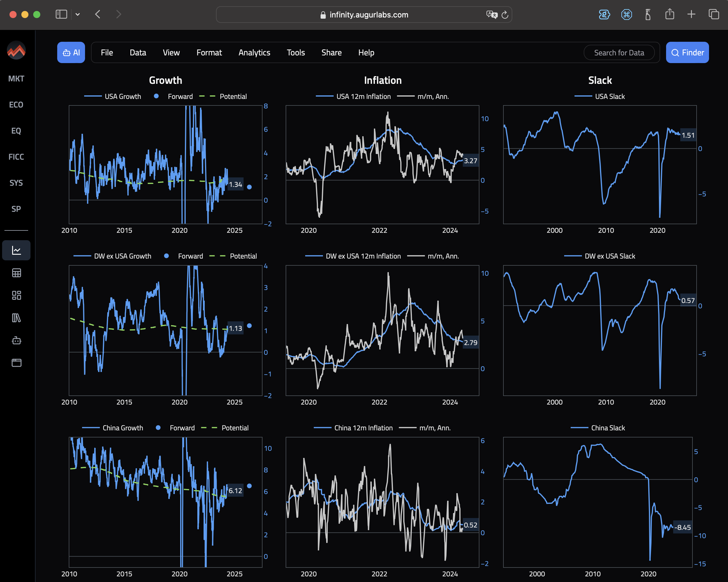This screenshot has height=582, width=728.
Task: Select the chart/graph view icon
Action: coord(16,249)
